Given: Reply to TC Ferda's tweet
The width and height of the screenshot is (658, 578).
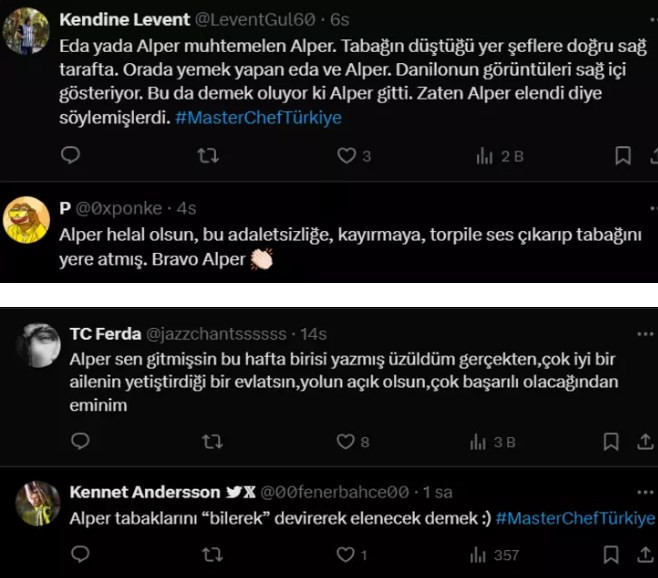Looking at the screenshot, I should pos(81,441).
